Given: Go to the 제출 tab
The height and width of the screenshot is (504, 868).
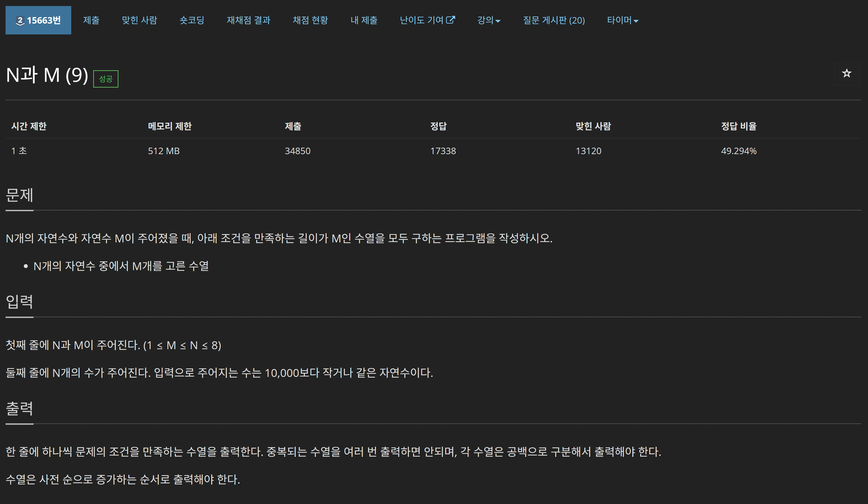Looking at the screenshot, I should (91, 20).
